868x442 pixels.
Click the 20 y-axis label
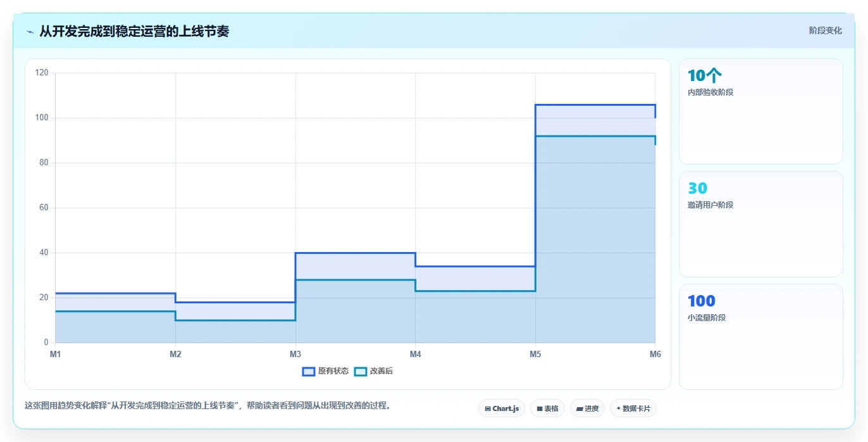point(44,298)
